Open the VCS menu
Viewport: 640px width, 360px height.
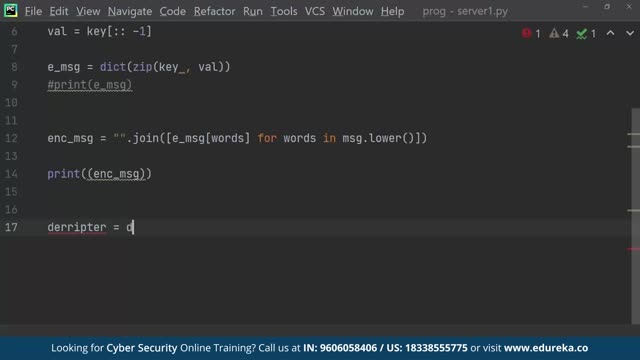pyautogui.click(x=315, y=11)
